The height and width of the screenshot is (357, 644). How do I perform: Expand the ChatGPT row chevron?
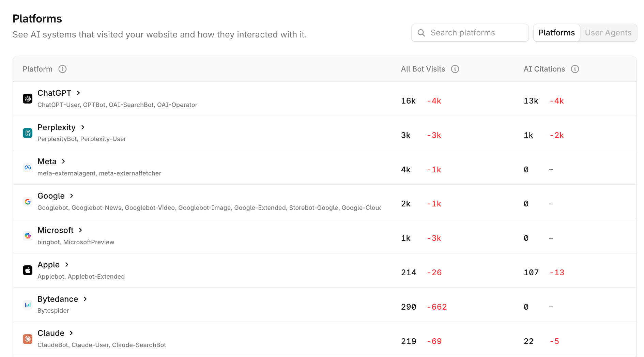[x=78, y=93]
